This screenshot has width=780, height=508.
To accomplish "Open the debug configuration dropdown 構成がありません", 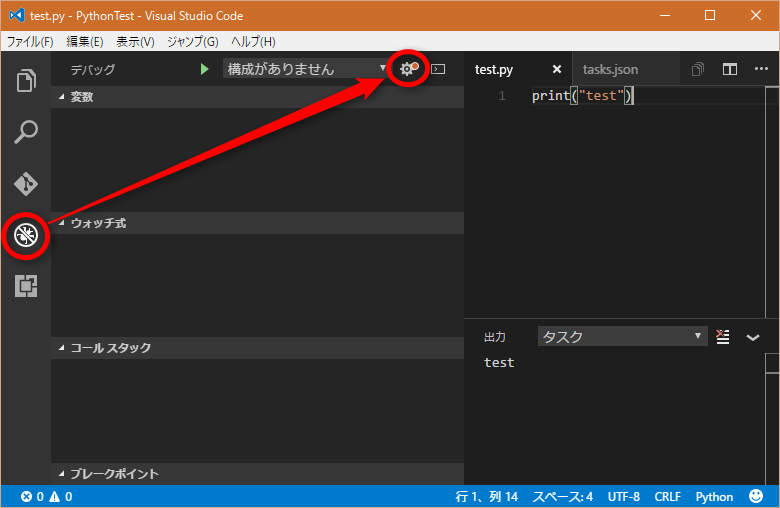I will coord(305,69).
